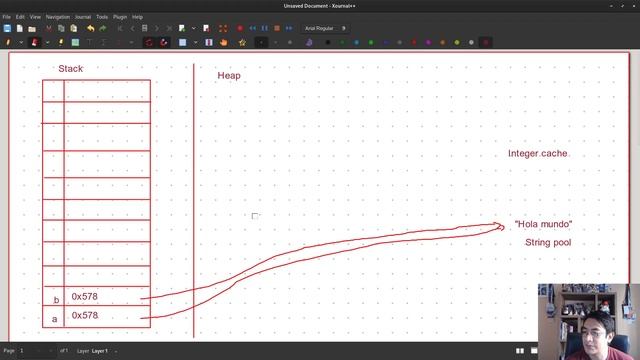The width and height of the screenshot is (640, 360).
Task: Rewind audio playback
Action: click(253, 28)
